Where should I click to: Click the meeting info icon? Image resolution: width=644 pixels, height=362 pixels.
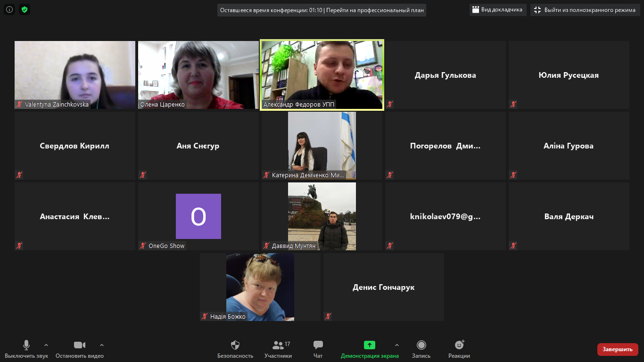coord(9,9)
